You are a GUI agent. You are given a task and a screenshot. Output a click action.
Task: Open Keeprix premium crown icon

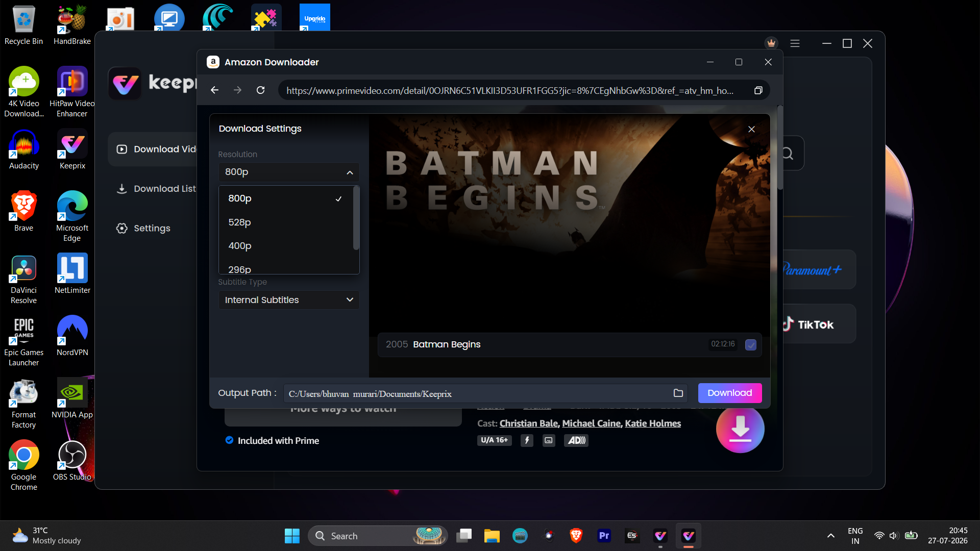[771, 43]
